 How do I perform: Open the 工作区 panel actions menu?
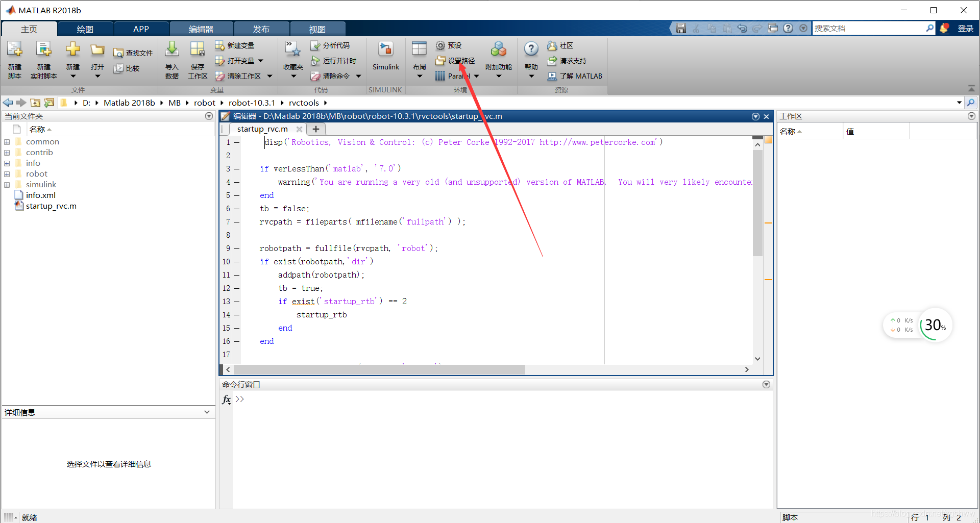point(971,116)
